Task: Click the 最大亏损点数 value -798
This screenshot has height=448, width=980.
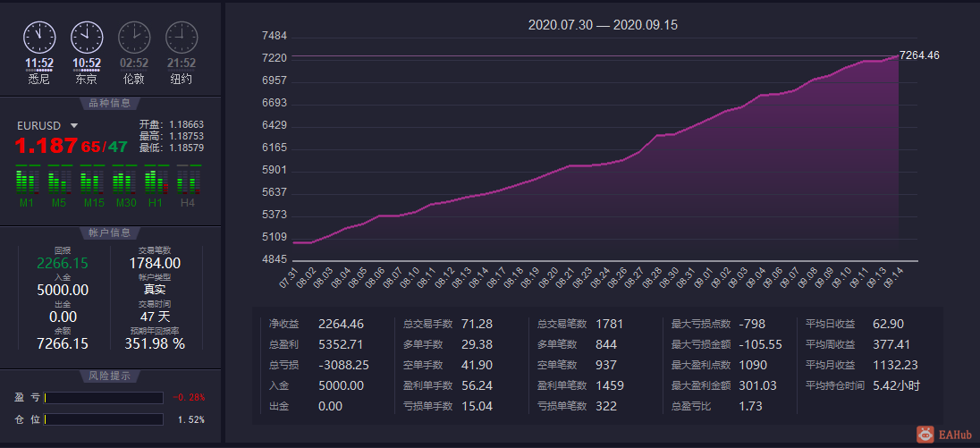Action: click(752, 324)
